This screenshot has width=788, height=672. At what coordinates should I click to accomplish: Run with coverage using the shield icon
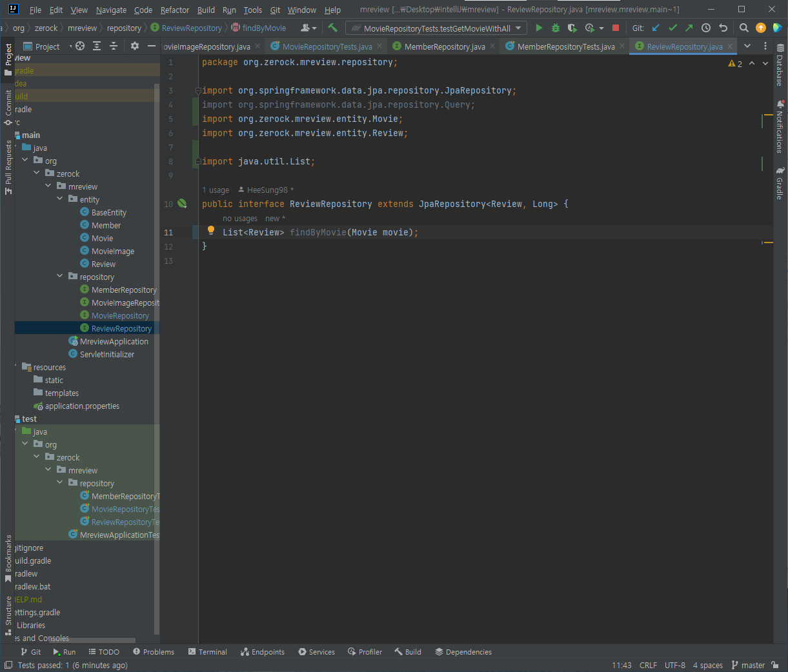tap(572, 28)
